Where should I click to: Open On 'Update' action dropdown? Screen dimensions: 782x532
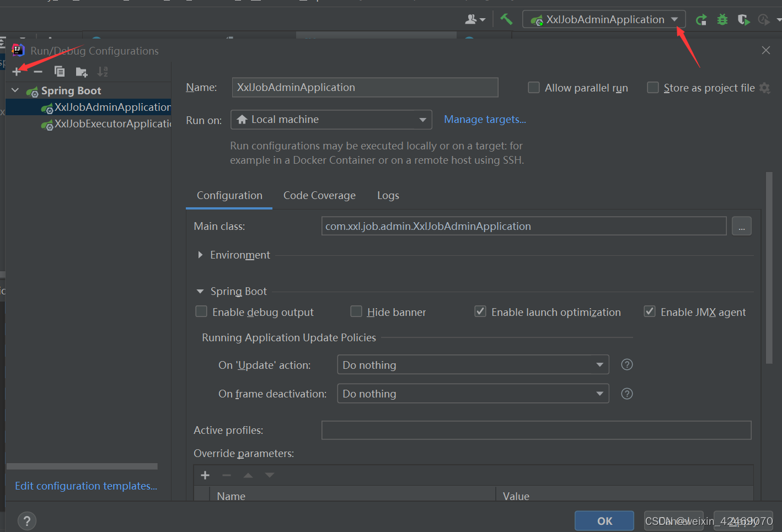(x=473, y=365)
